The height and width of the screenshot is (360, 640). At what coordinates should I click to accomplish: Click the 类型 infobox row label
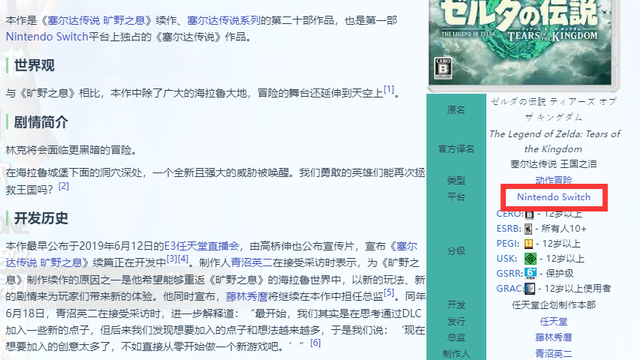point(456,180)
